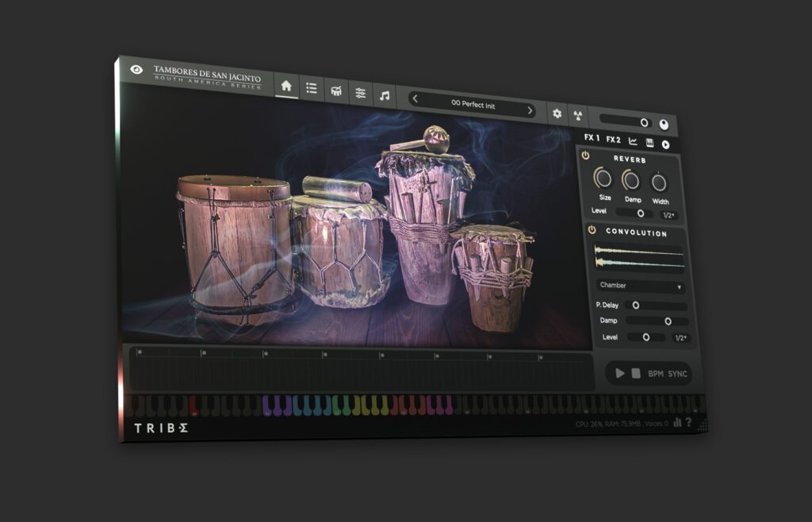The height and width of the screenshot is (522, 812).
Task: Open the preset list view
Action: [311, 89]
